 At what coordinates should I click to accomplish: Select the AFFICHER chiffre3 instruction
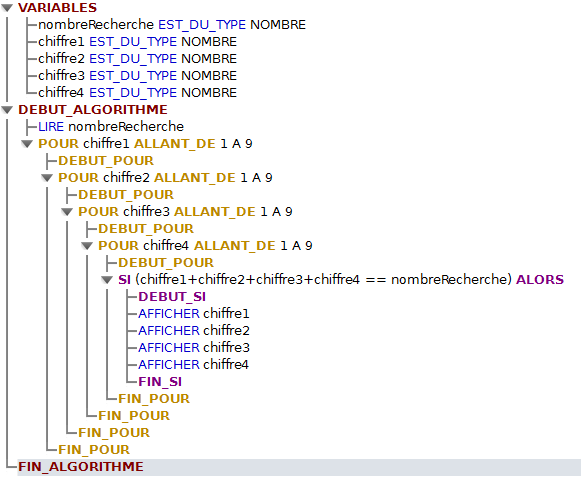(194, 348)
